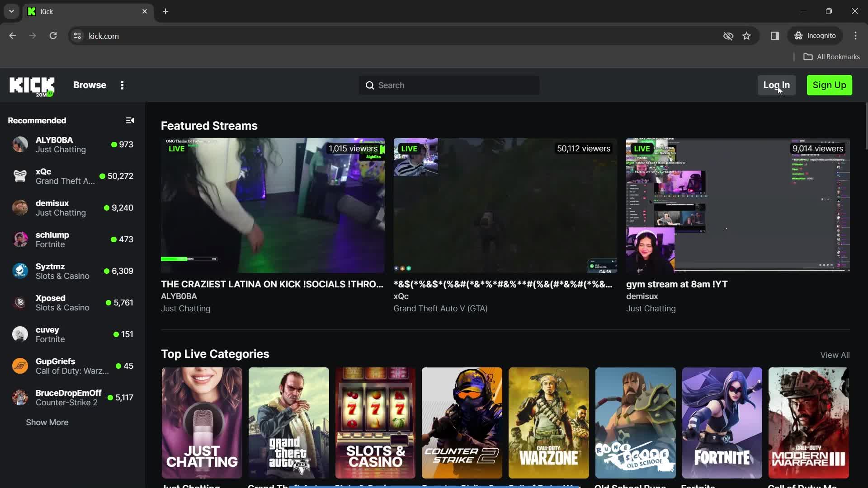Open the Chrome three-dot menu
The height and width of the screenshot is (488, 868).
pos(855,36)
